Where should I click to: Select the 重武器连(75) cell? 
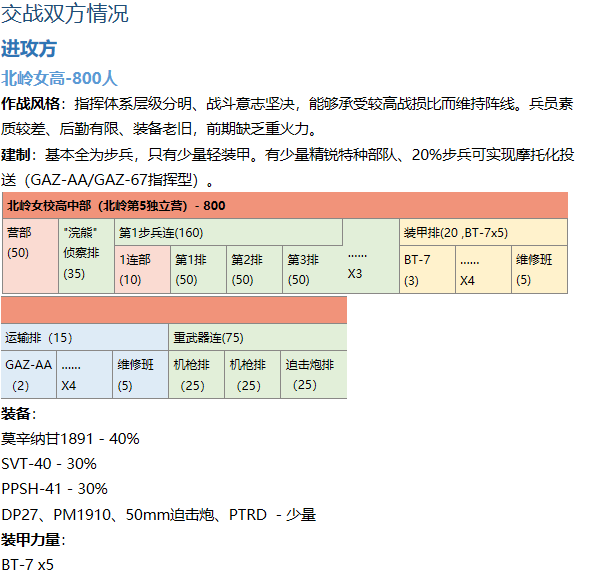tap(258, 337)
